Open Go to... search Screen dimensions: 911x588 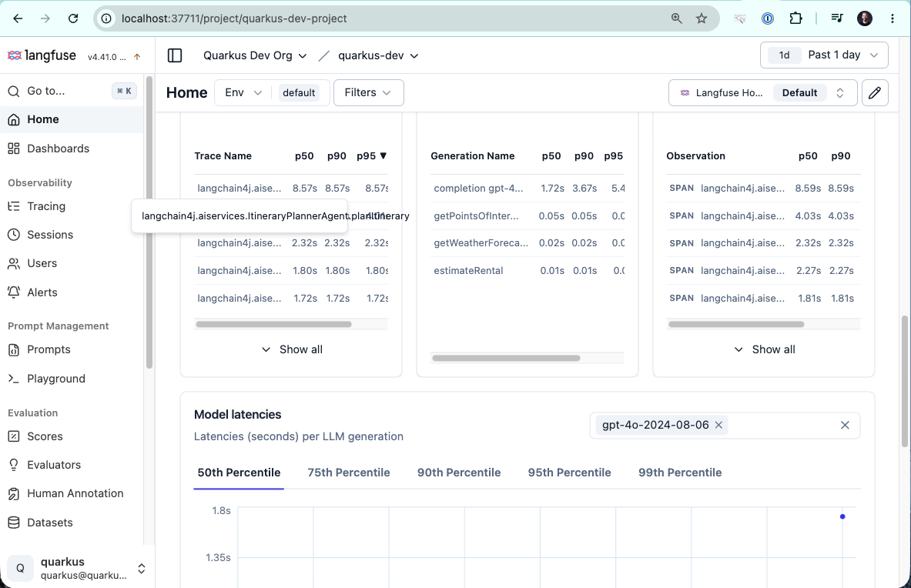click(72, 91)
